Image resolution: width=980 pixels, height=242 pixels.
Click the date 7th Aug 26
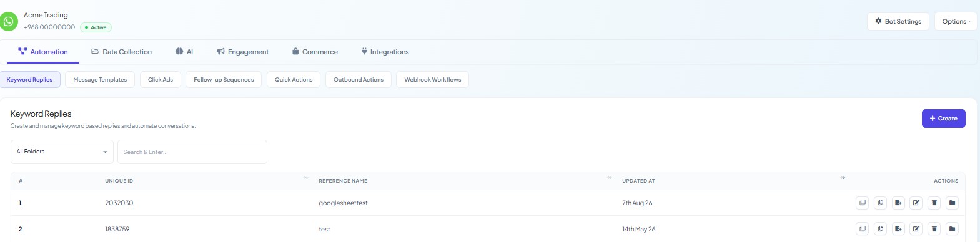(x=637, y=203)
